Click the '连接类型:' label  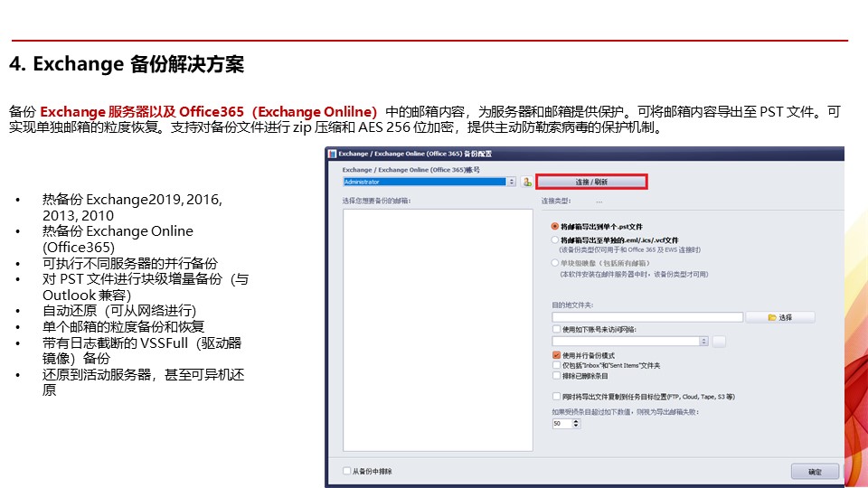click(x=556, y=201)
